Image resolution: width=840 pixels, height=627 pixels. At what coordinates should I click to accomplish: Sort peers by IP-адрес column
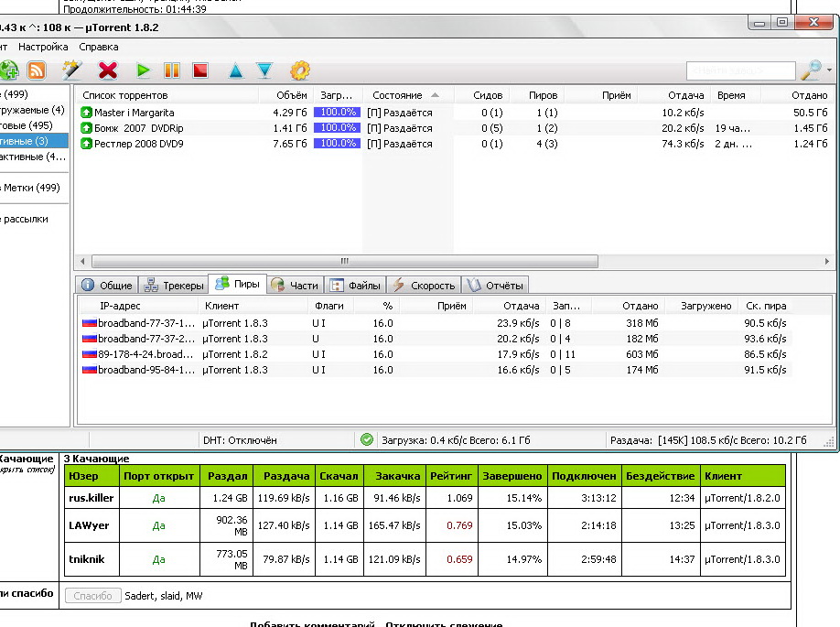coord(139,306)
